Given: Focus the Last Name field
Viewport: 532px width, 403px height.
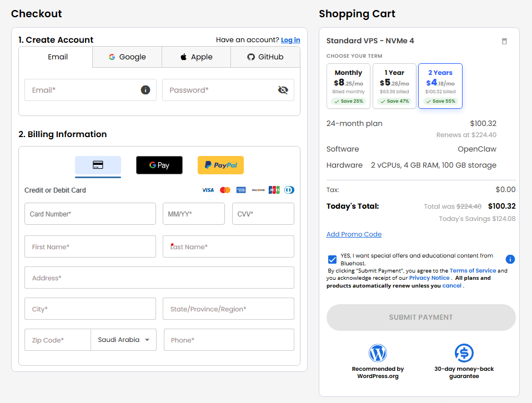Looking at the screenshot, I should 228,246.
